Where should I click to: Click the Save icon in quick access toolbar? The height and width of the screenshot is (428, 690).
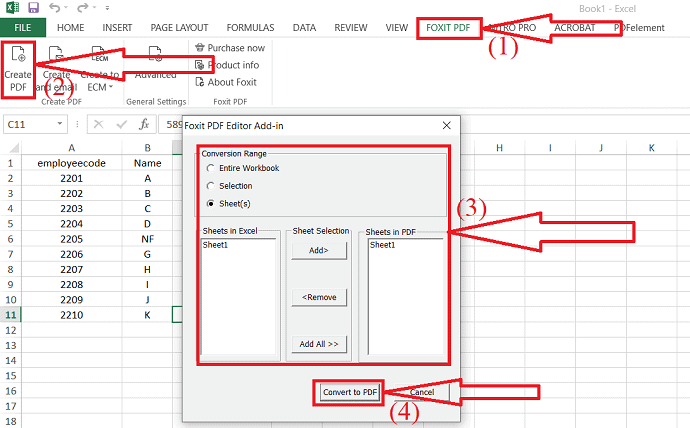pyautogui.click(x=33, y=7)
